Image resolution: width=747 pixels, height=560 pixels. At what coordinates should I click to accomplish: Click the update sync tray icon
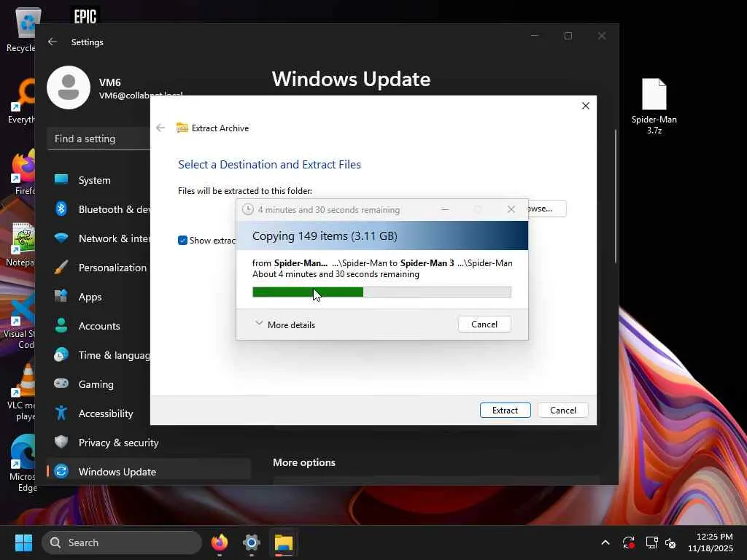(x=628, y=542)
